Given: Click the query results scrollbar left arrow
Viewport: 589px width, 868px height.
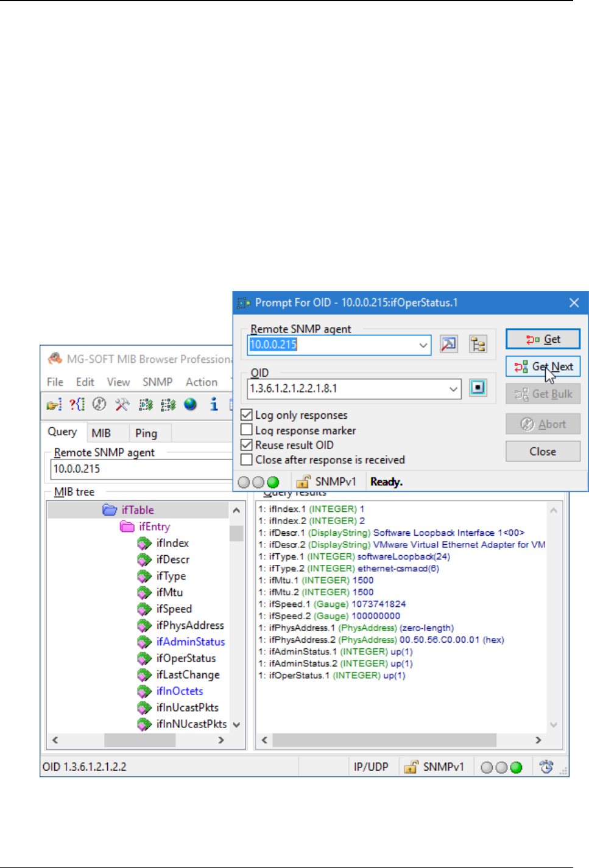Looking at the screenshot, I should [264, 740].
